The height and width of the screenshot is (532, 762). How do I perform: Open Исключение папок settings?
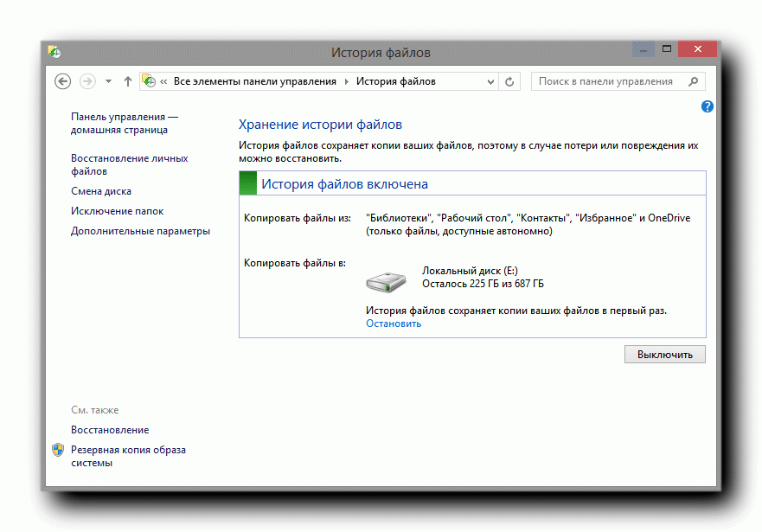coord(117,211)
